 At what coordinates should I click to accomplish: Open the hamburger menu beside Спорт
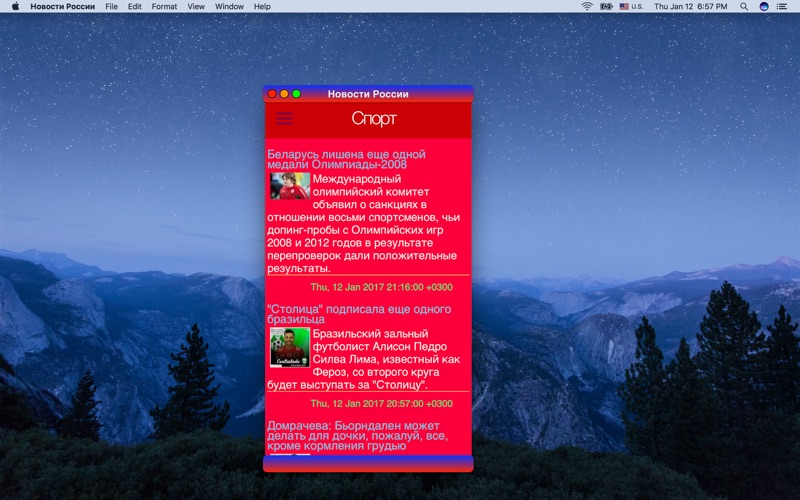[284, 118]
